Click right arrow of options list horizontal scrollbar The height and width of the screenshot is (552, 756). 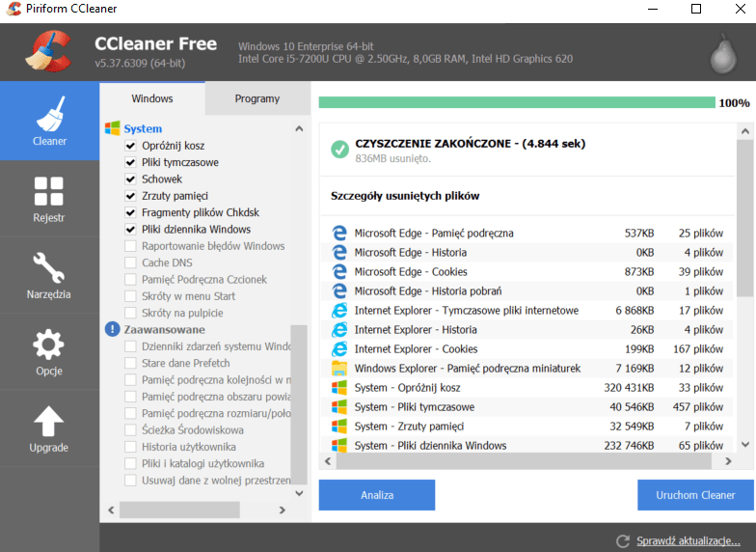(282, 510)
